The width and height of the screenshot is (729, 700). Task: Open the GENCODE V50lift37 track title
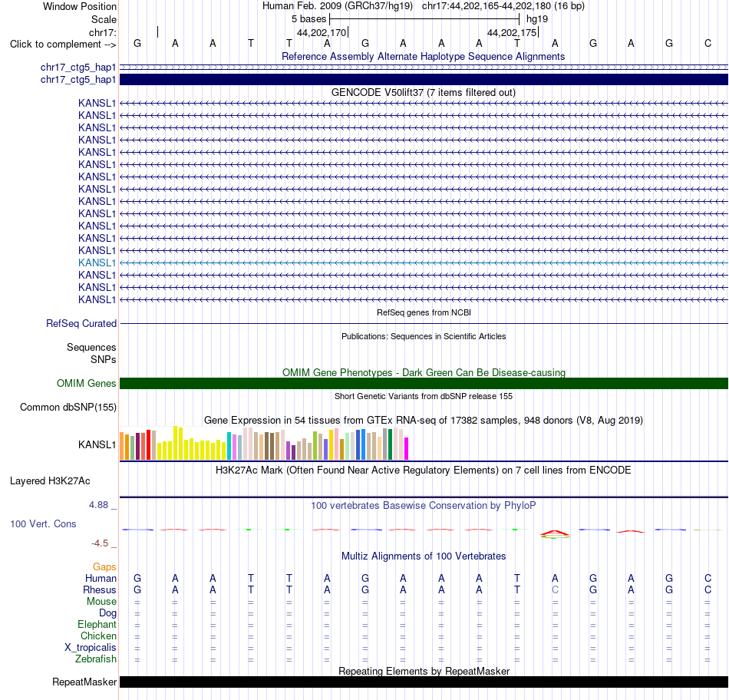click(423, 93)
